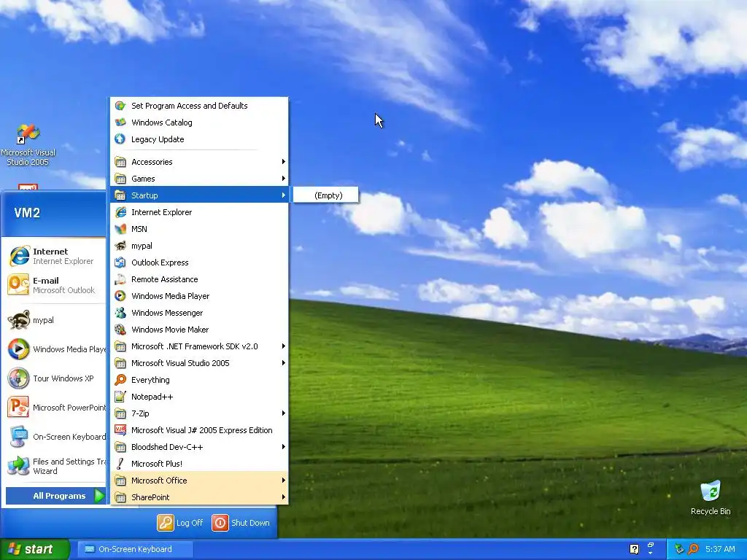This screenshot has height=560, width=747.
Task: Click the Windows Media Player icon in left pane
Action: pyautogui.click(x=18, y=349)
